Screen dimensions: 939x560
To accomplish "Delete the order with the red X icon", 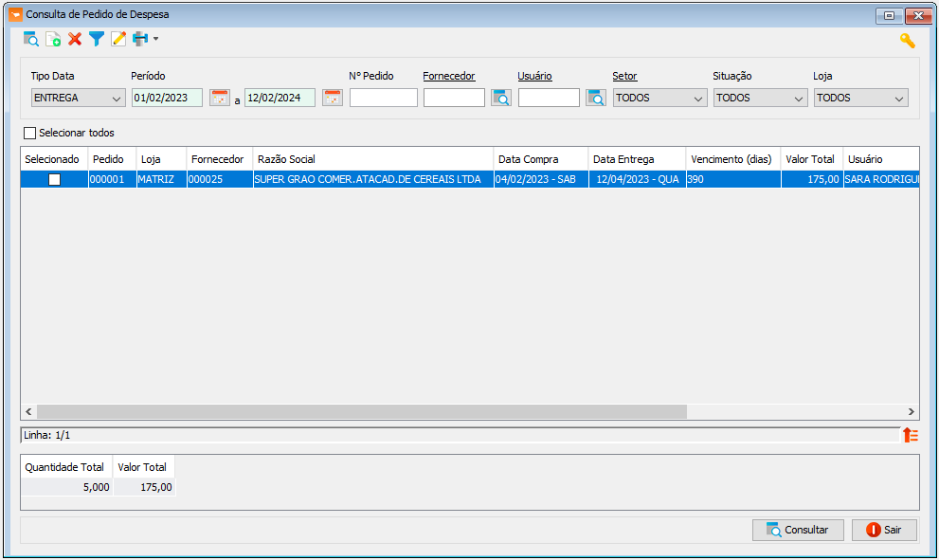I will click(75, 40).
